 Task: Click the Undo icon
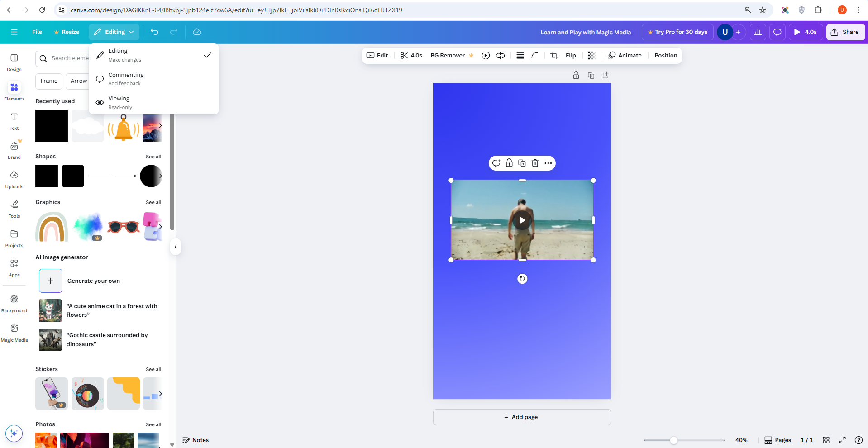(155, 32)
